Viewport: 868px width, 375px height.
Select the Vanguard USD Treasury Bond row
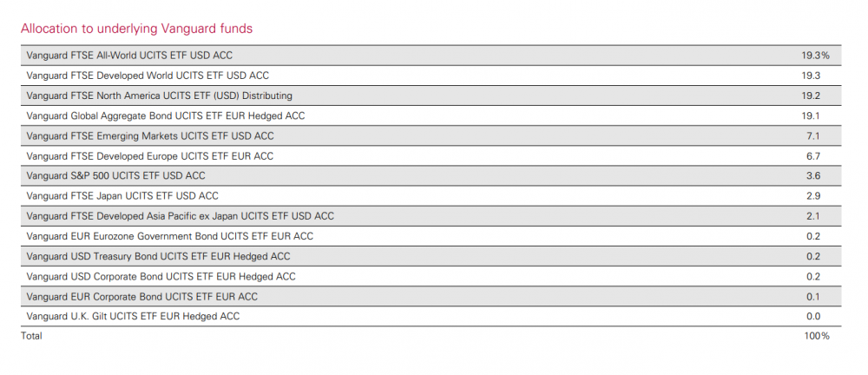coord(425,256)
